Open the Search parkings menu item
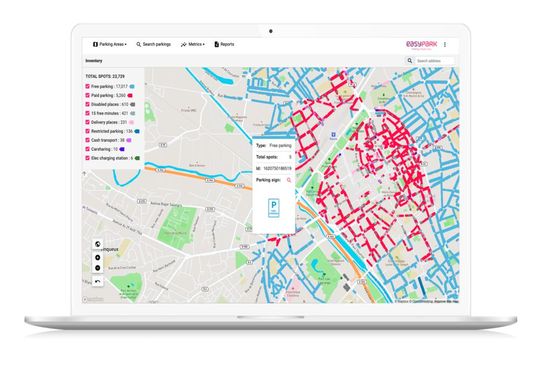The height and width of the screenshot is (366, 540). [x=153, y=44]
